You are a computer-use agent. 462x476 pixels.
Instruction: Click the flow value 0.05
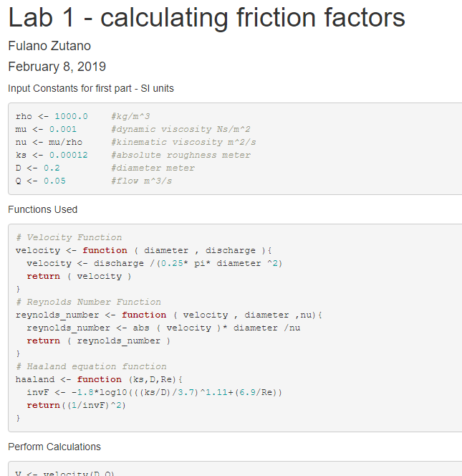[54, 181]
